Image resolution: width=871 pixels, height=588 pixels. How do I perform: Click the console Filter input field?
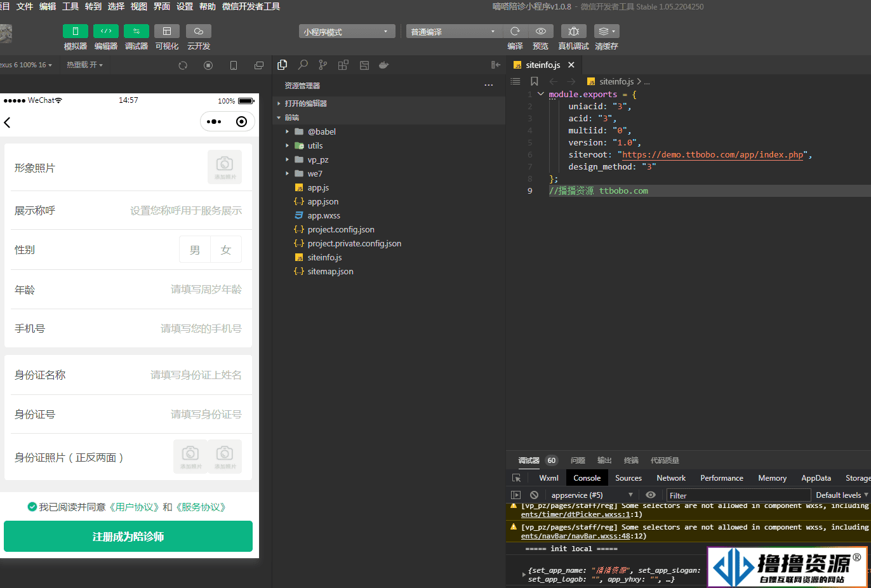click(x=738, y=495)
